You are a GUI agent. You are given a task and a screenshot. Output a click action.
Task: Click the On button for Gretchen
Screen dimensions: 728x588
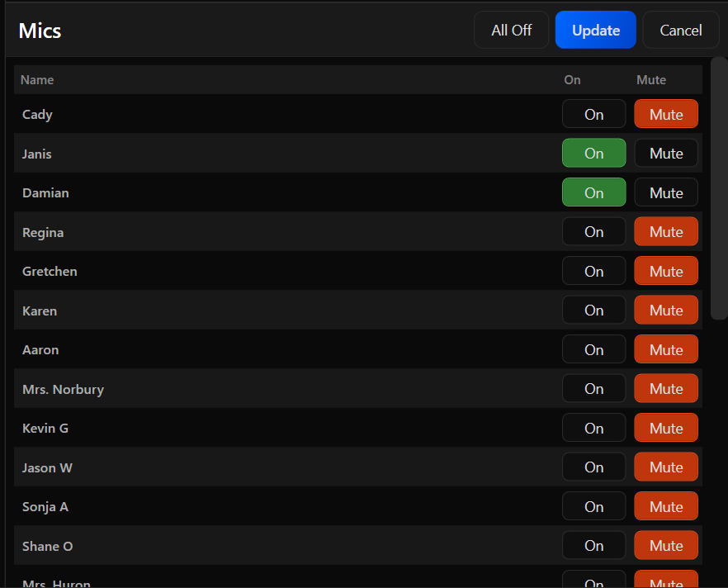coord(593,271)
